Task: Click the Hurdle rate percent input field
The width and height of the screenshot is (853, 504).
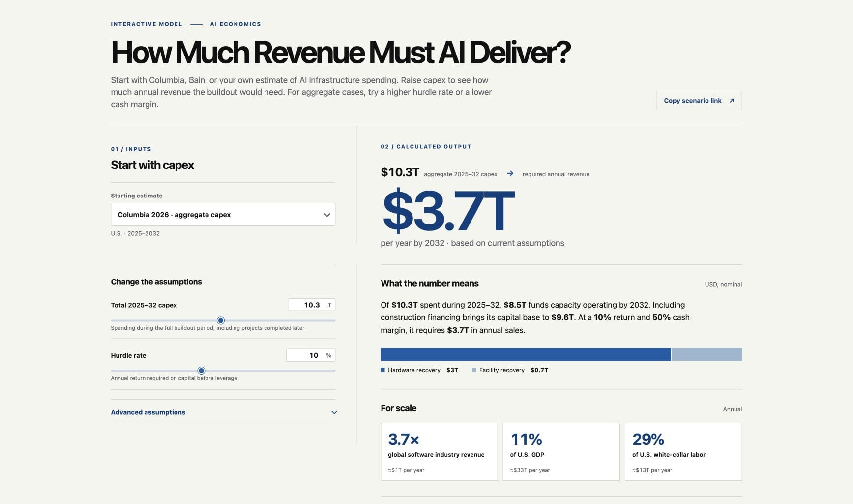Action: tap(311, 355)
